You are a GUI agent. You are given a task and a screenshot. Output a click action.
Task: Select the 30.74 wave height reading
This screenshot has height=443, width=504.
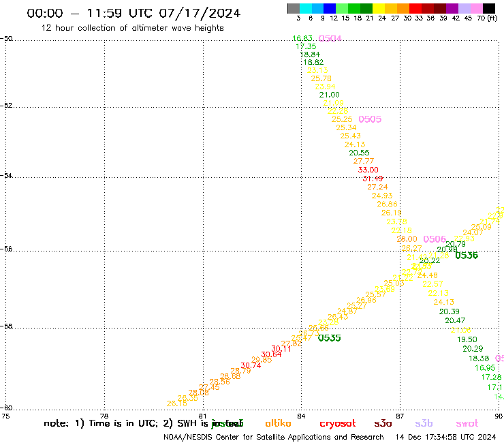(251, 365)
